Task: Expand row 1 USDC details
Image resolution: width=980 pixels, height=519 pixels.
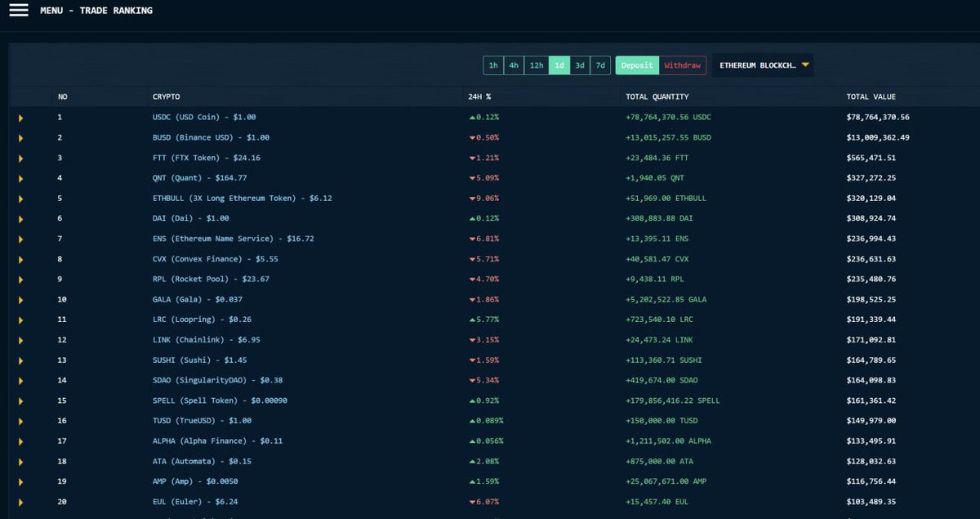Action: click(20, 118)
